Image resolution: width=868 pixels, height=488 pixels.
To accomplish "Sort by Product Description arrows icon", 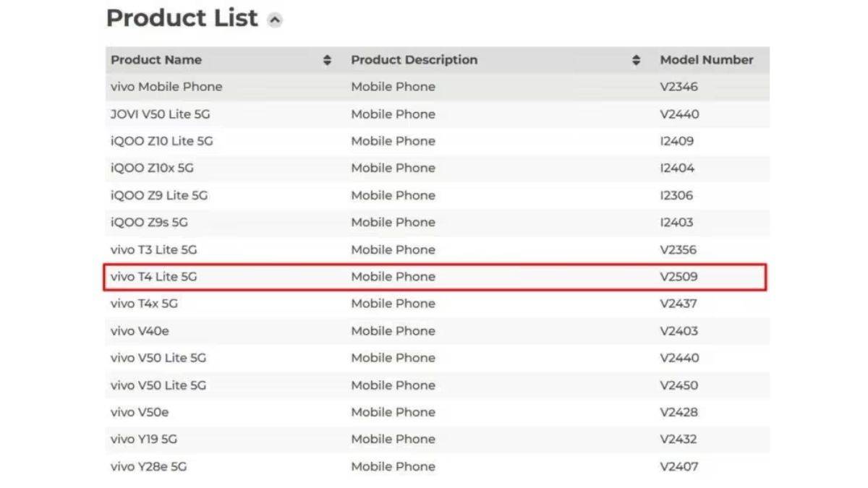I will pyautogui.click(x=636, y=60).
